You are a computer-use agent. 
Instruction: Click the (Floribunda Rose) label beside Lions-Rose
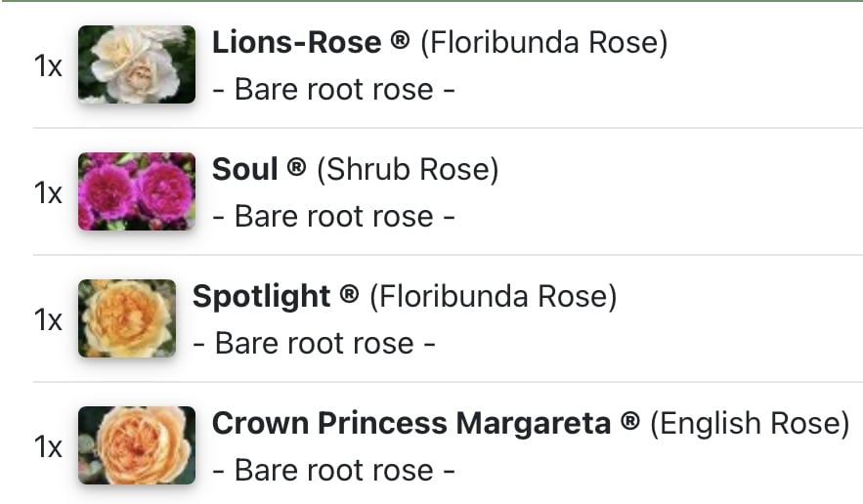click(543, 43)
